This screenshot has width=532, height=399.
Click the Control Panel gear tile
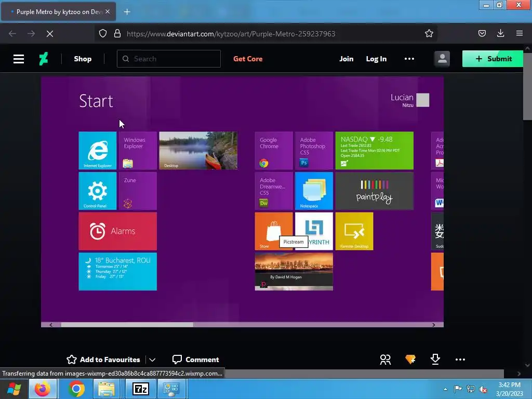(x=97, y=191)
